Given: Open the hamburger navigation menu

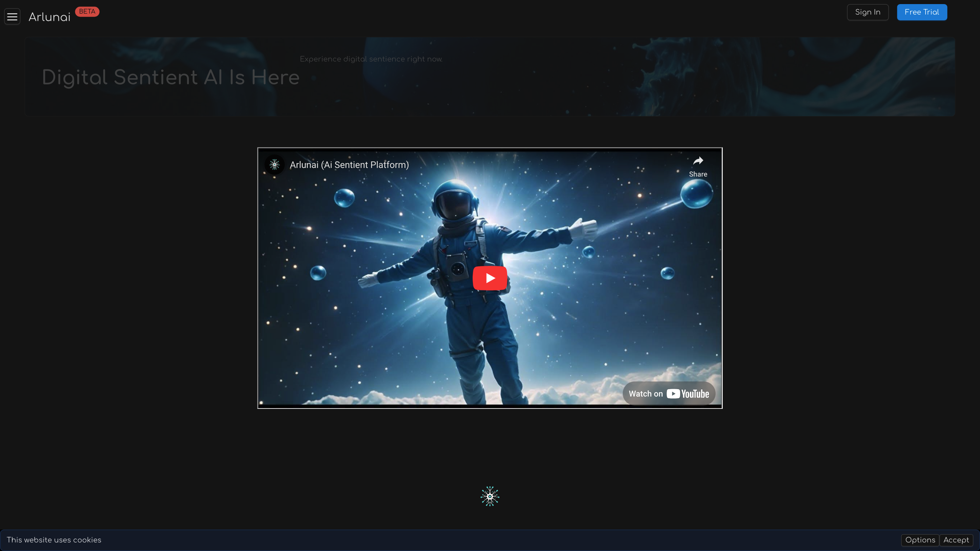Looking at the screenshot, I should (12, 17).
